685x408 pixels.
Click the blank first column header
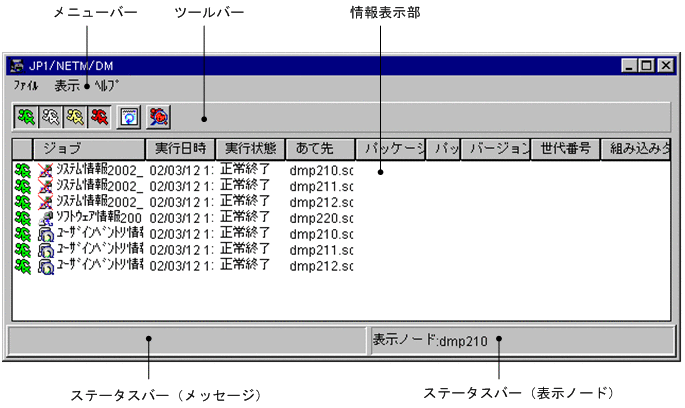[22, 149]
